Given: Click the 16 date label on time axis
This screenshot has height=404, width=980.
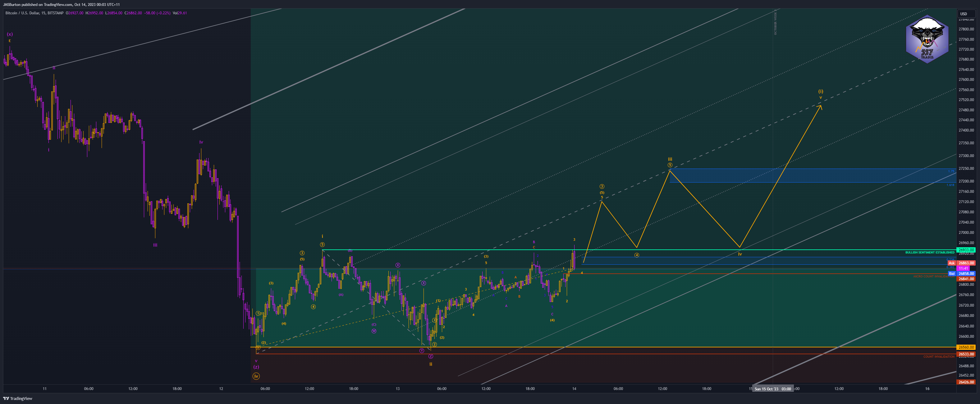Looking at the screenshot, I should (927, 389).
